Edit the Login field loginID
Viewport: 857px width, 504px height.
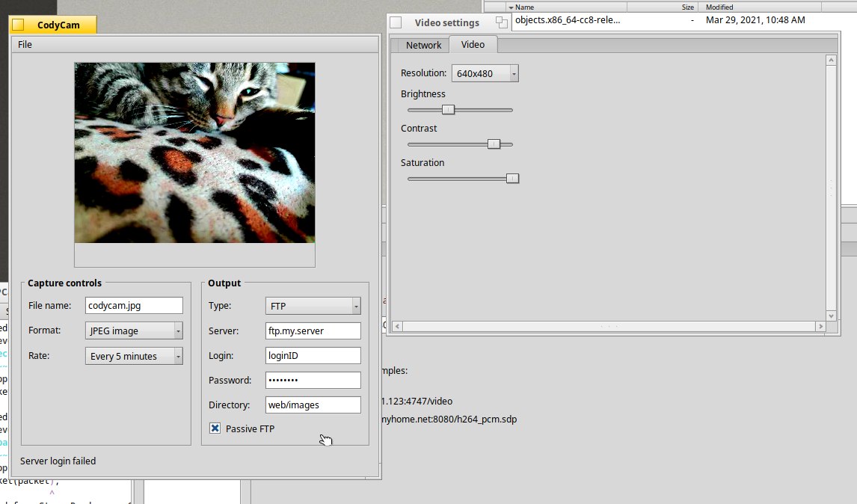(x=313, y=355)
